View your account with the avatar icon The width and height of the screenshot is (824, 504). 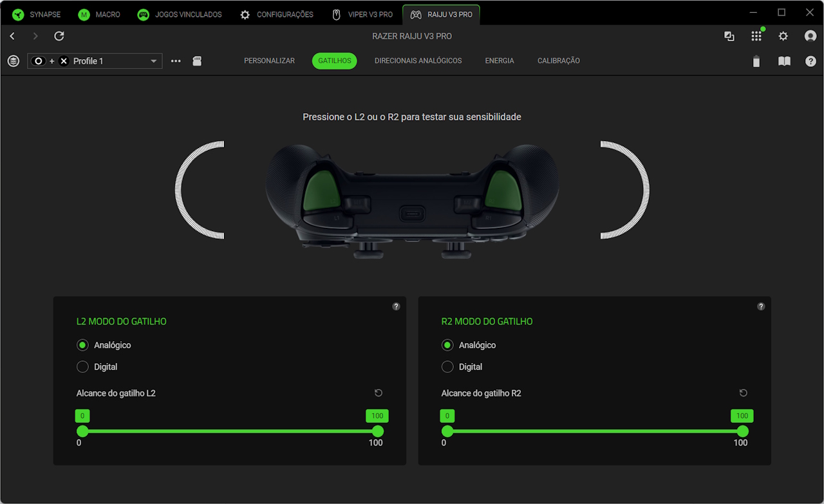click(x=810, y=36)
